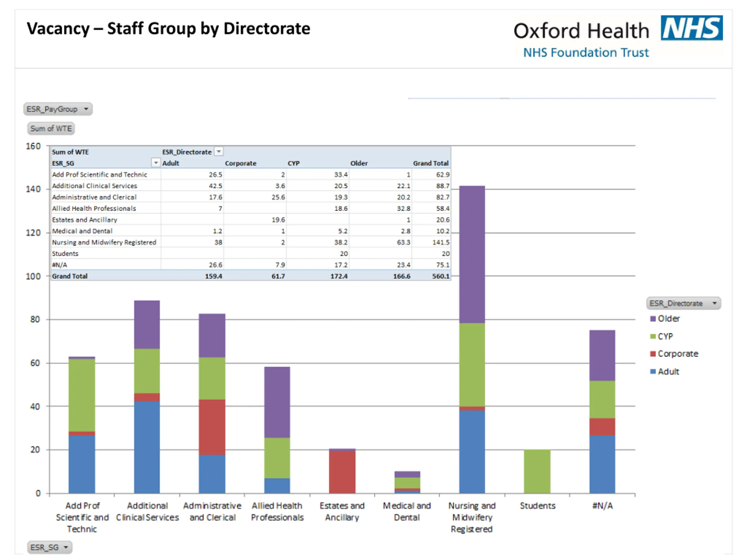Screen dimensions: 747x560
Task: Click the Sum of WTE field button
Action: coord(51,129)
